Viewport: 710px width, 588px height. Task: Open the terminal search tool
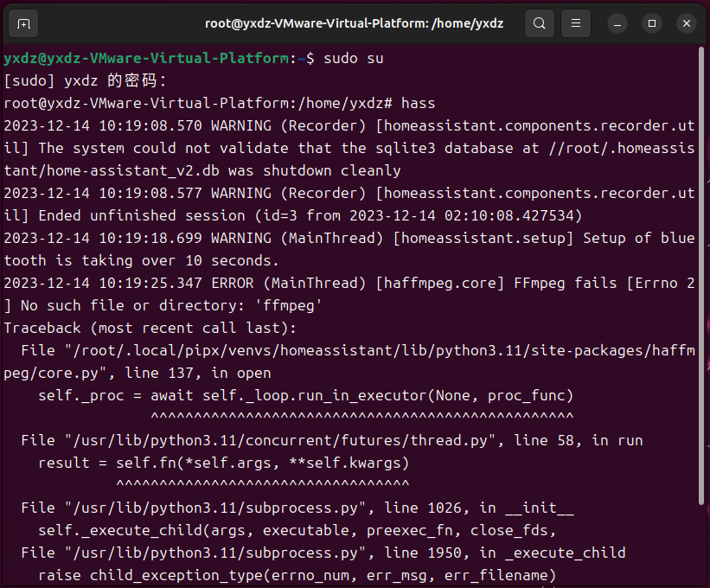pyautogui.click(x=540, y=23)
